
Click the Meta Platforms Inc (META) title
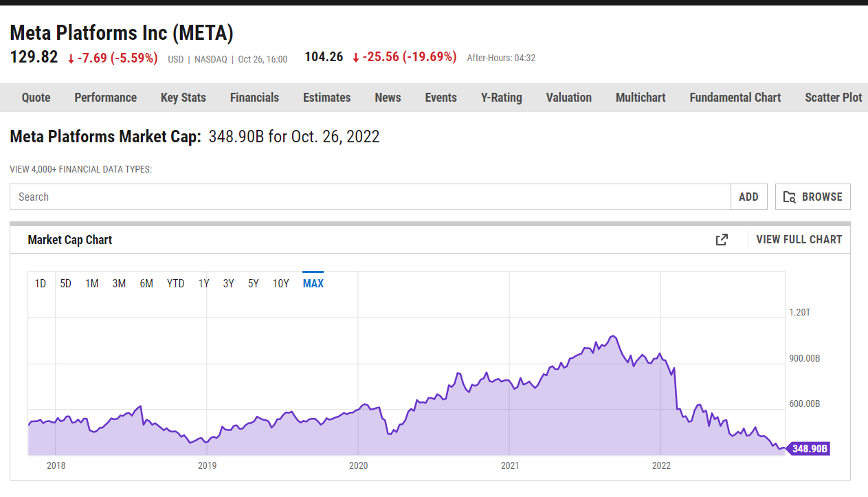(x=122, y=32)
